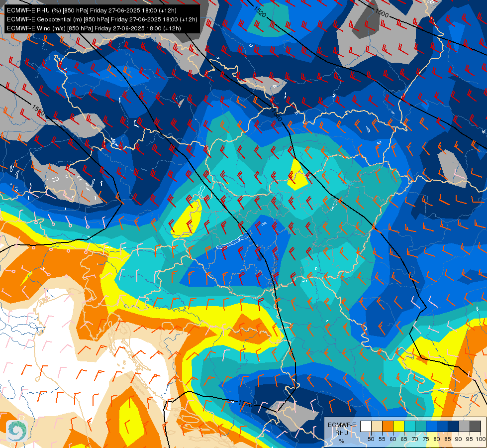
Task: Click the ECMWF-E Wind (m/s) title line
Action: click(94, 28)
